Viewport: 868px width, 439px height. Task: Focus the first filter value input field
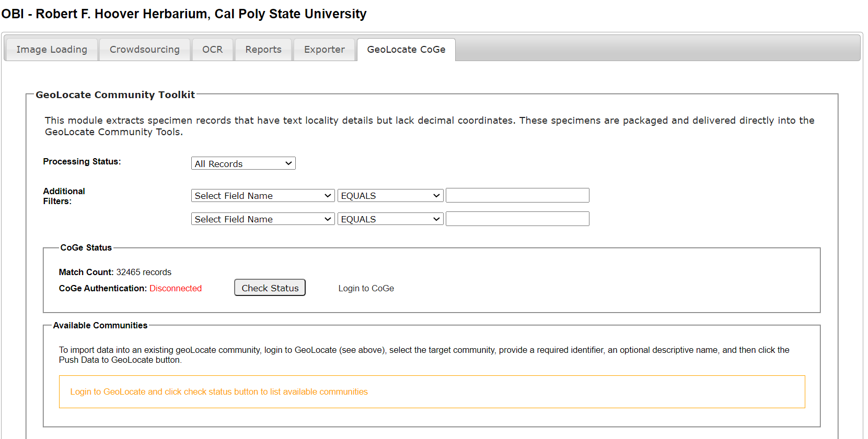point(517,195)
